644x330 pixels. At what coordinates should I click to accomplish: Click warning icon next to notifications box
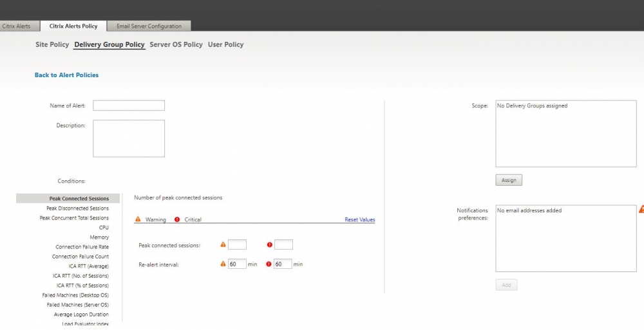(641, 209)
